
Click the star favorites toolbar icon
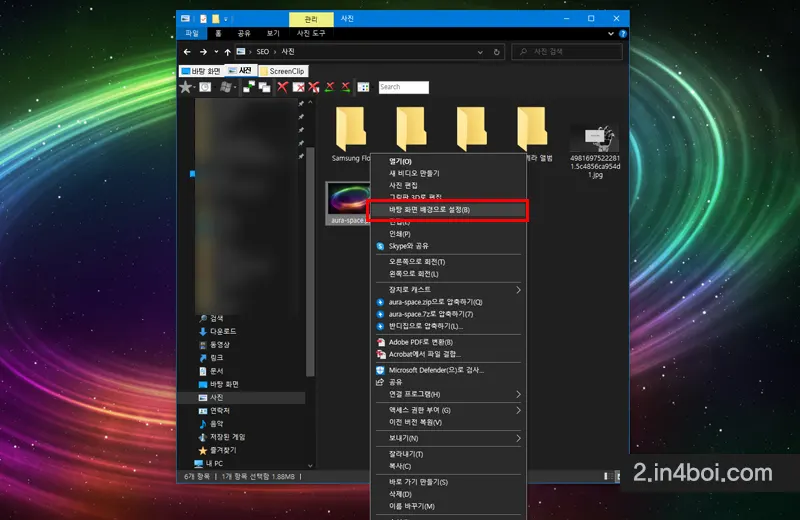click(186, 87)
